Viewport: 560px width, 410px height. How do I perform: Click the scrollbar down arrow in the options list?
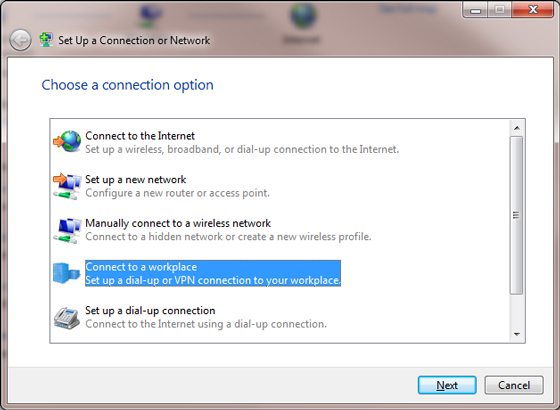[x=516, y=334]
